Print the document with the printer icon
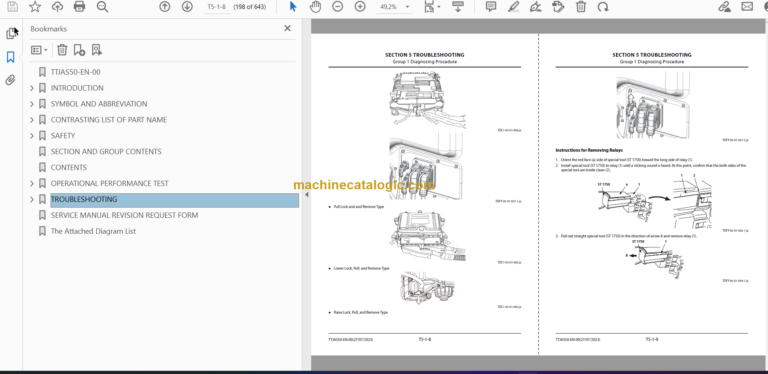 tap(79, 7)
